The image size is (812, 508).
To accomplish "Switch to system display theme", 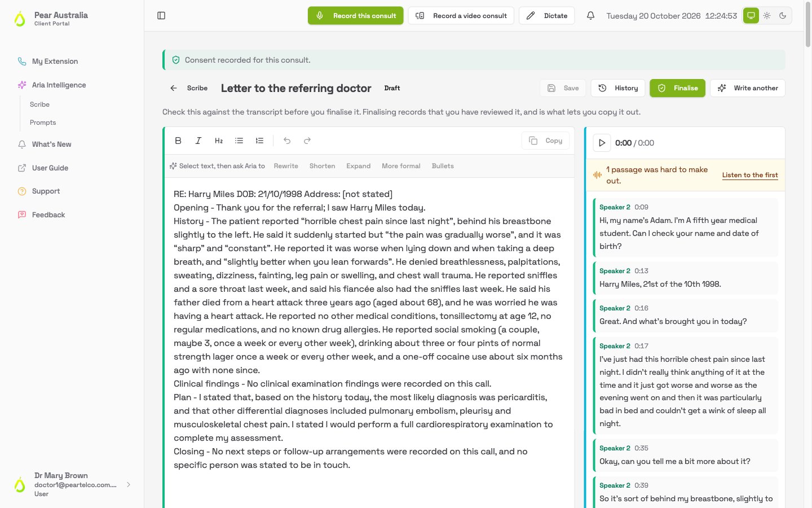I will [751, 16].
